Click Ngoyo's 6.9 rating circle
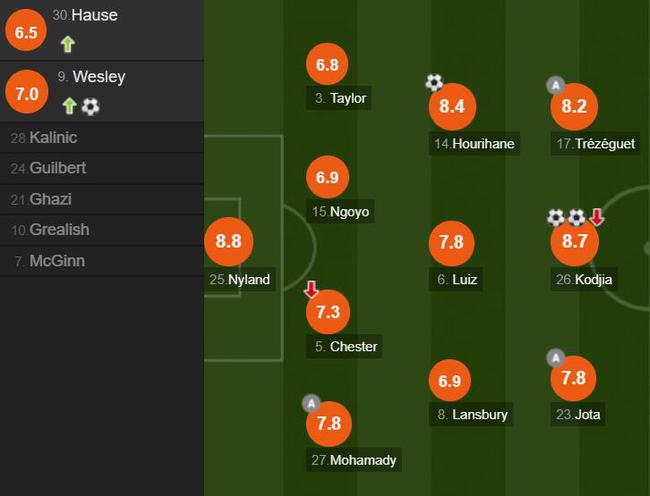Screen dimensions: 650x496 click(x=328, y=175)
